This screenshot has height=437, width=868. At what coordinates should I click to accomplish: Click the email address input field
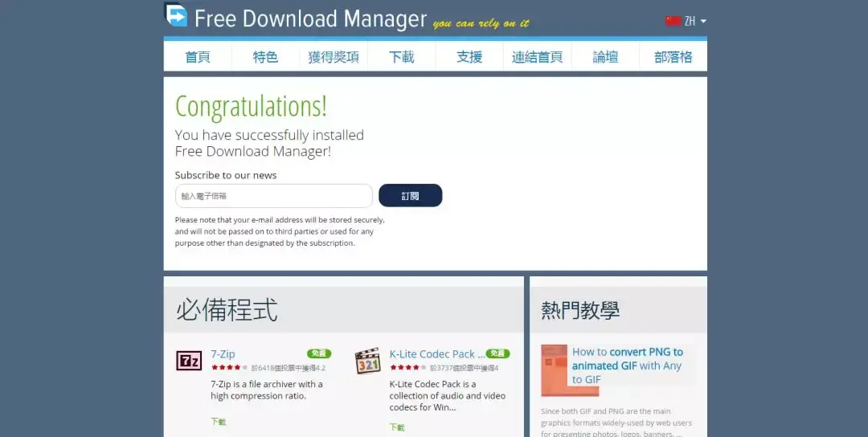pyautogui.click(x=274, y=196)
